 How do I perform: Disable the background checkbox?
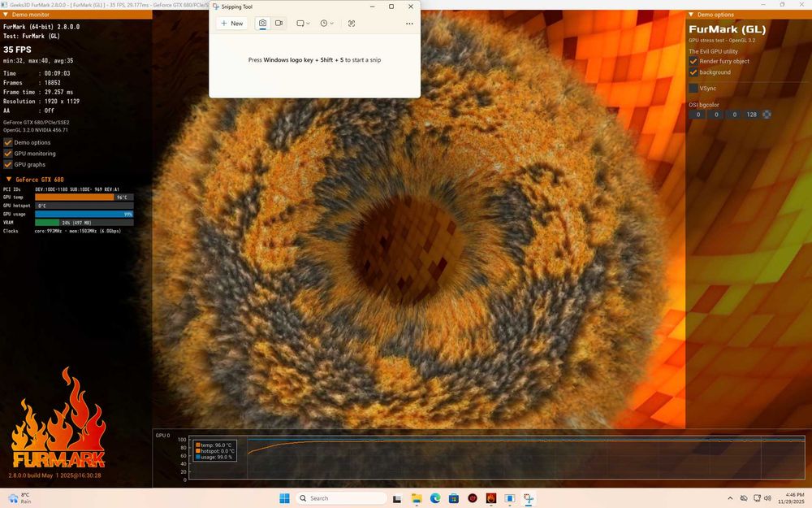[693, 72]
